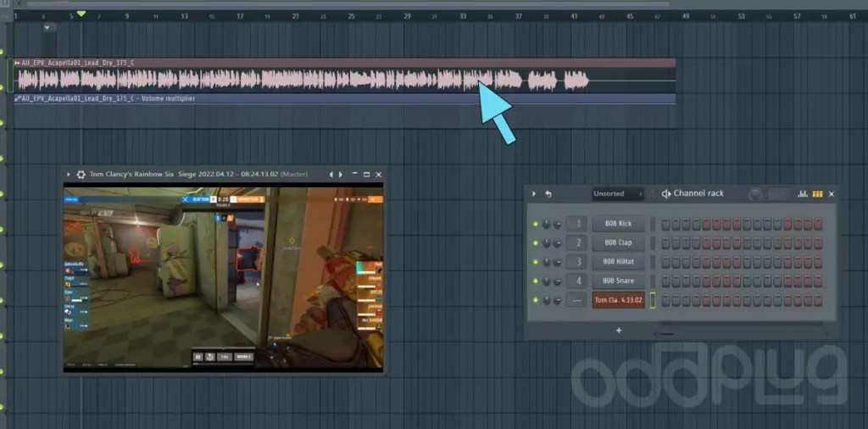
Task: Mute the Tom Cla..4.13.02 channel LED
Action: click(x=536, y=300)
